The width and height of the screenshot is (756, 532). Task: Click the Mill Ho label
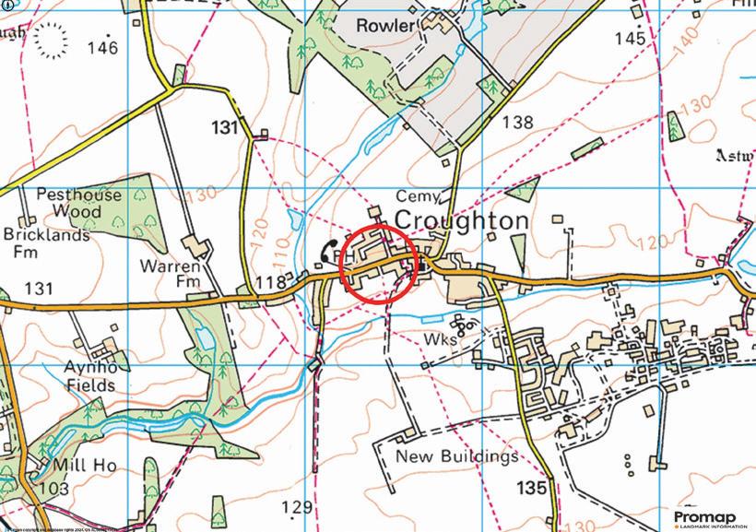pyautogui.click(x=85, y=466)
